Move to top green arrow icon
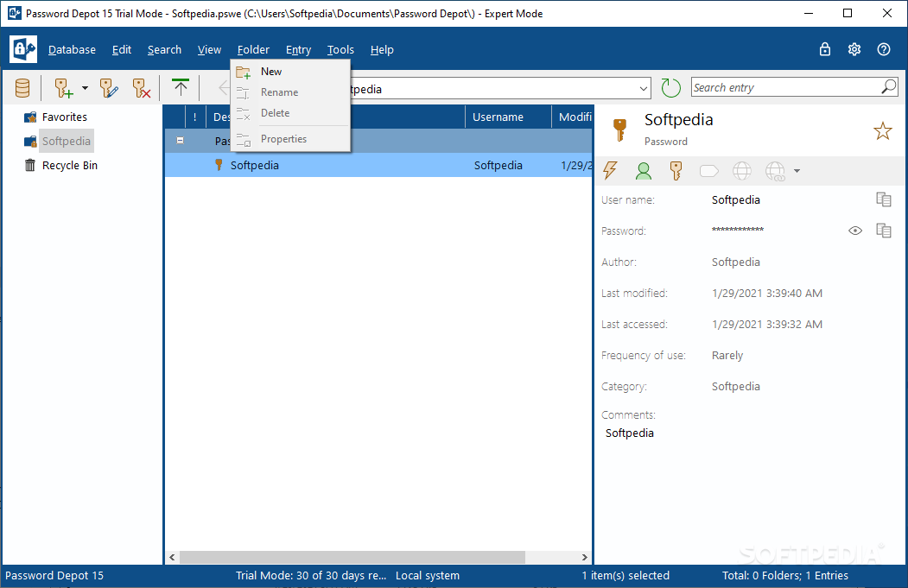The width and height of the screenshot is (908, 588). pyautogui.click(x=181, y=88)
